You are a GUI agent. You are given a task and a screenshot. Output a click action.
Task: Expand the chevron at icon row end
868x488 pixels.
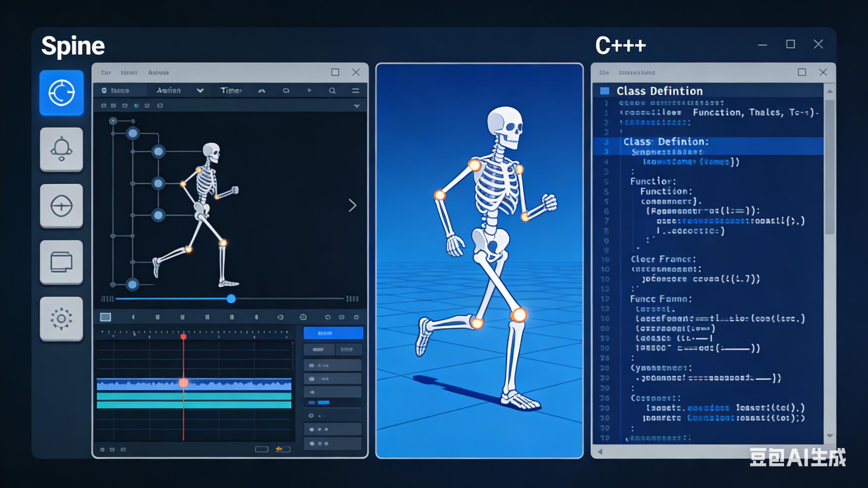tap(356, 106)
